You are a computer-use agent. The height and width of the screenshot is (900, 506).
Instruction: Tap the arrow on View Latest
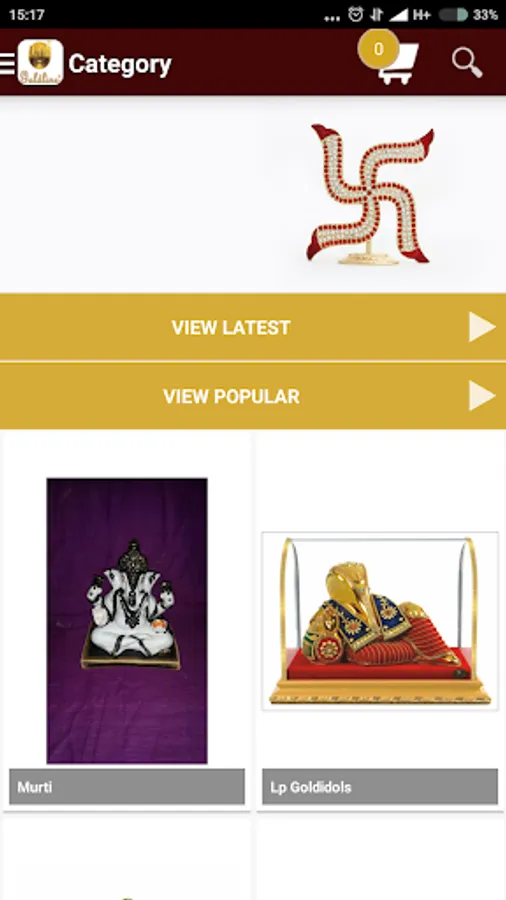click(x=482, y=327)
